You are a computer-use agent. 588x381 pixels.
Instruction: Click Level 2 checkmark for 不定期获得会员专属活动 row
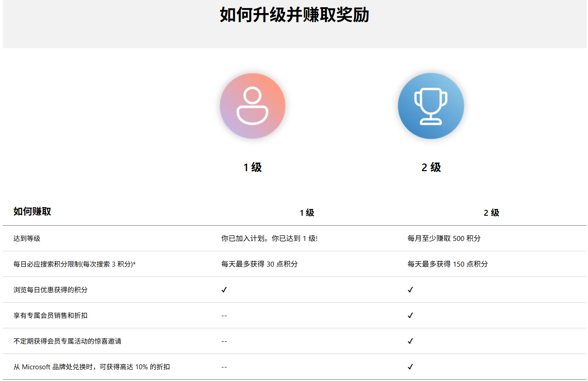[x=410, y=341]
